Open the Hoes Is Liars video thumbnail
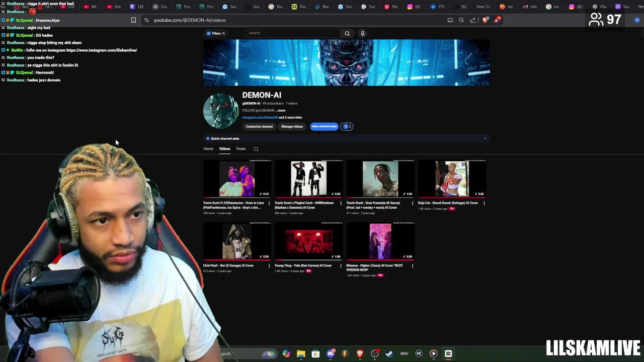 (x=237, y=178)
